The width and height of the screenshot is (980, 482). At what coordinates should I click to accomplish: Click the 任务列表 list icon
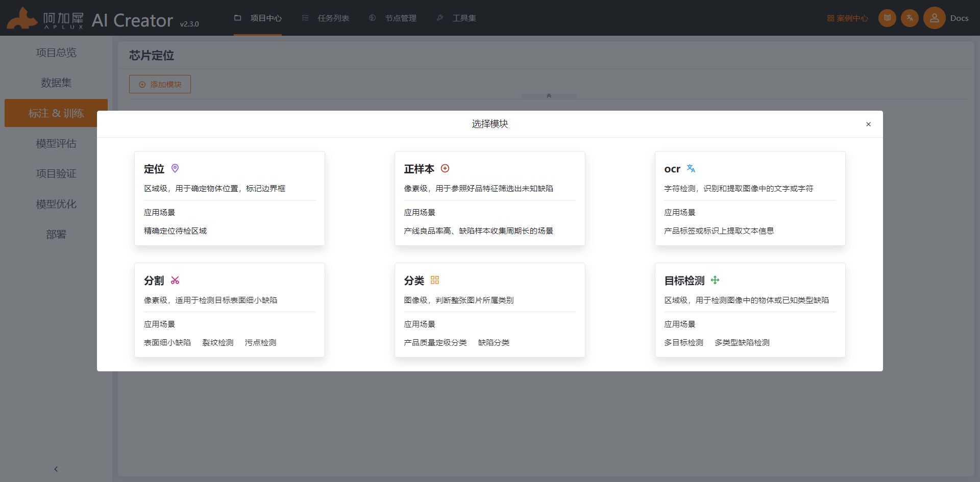pos(305,18)
